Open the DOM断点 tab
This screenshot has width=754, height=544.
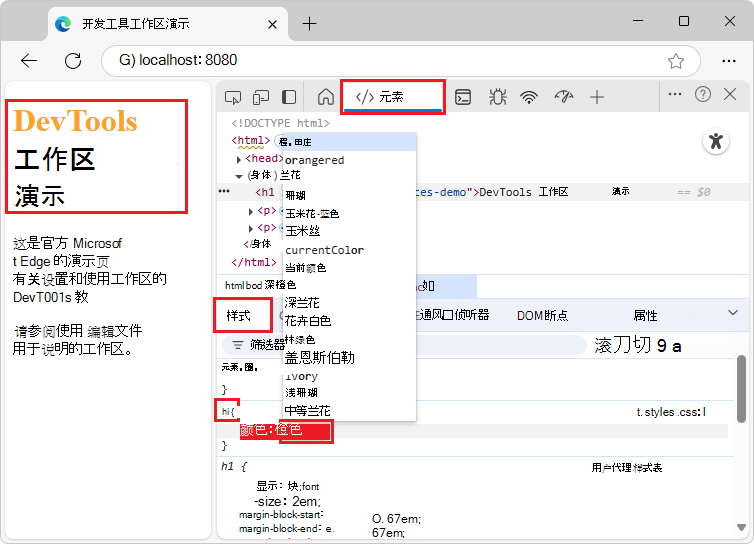point(542,316)
